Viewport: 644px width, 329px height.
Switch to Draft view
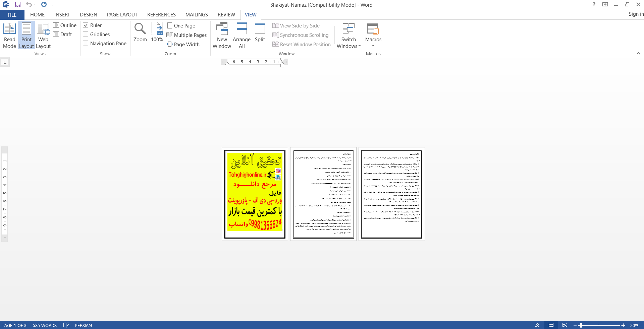click(63, 35)
